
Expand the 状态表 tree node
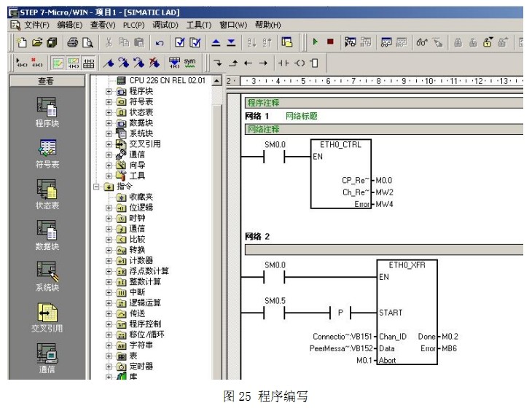109,112
